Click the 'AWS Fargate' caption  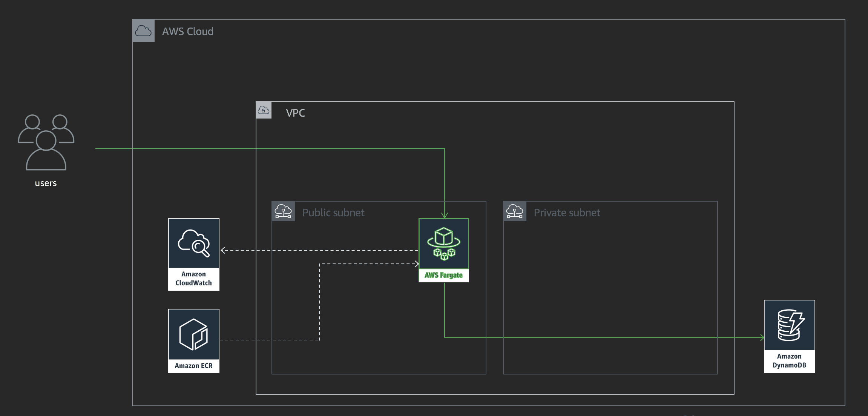coord(444,275)
